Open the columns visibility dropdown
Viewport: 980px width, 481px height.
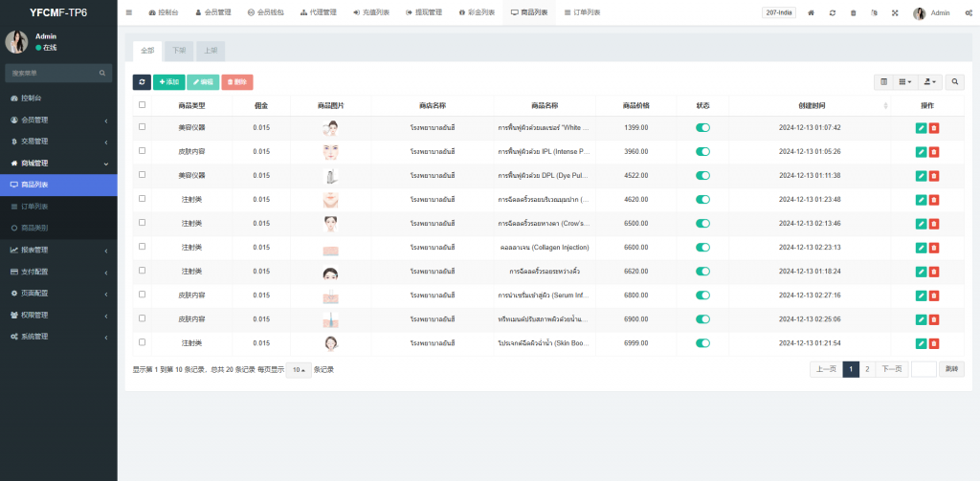click(x=904, y=82)
